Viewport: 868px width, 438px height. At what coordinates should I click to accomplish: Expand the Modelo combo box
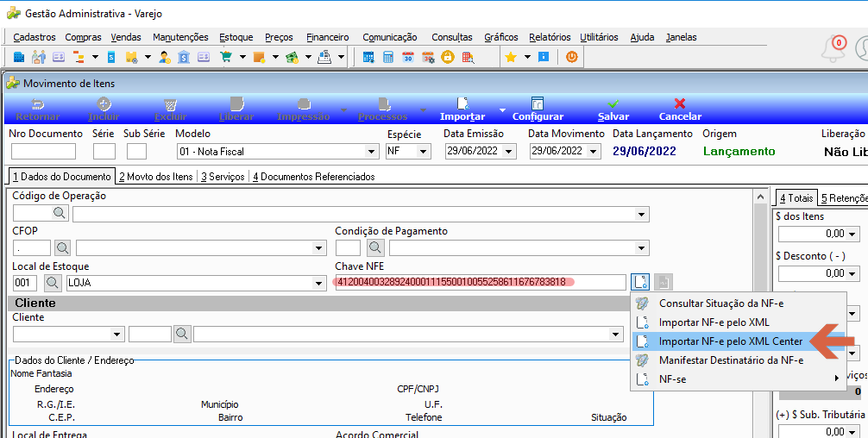click(x=371, y=152)
